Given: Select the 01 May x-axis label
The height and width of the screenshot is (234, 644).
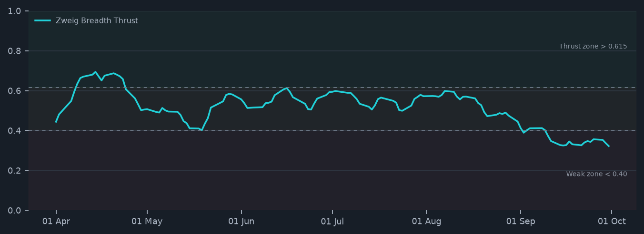Looking at the screenshot, I should [x=147, y=221].
